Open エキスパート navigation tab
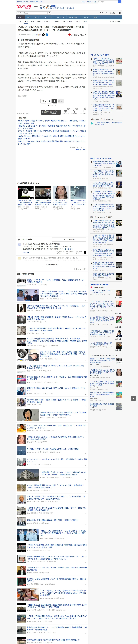Viewport: 138px width, 644px height. (x=48, y=17)
